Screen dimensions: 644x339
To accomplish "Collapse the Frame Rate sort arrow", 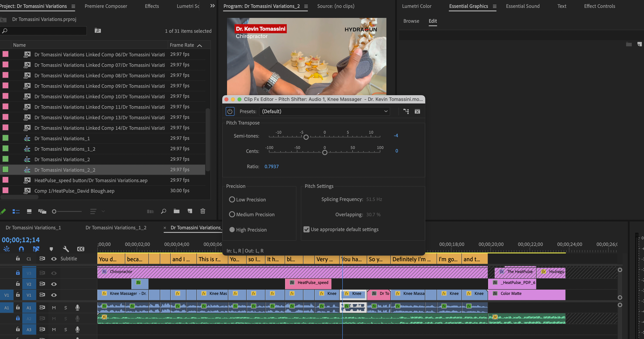I will [x=199, y=45].
